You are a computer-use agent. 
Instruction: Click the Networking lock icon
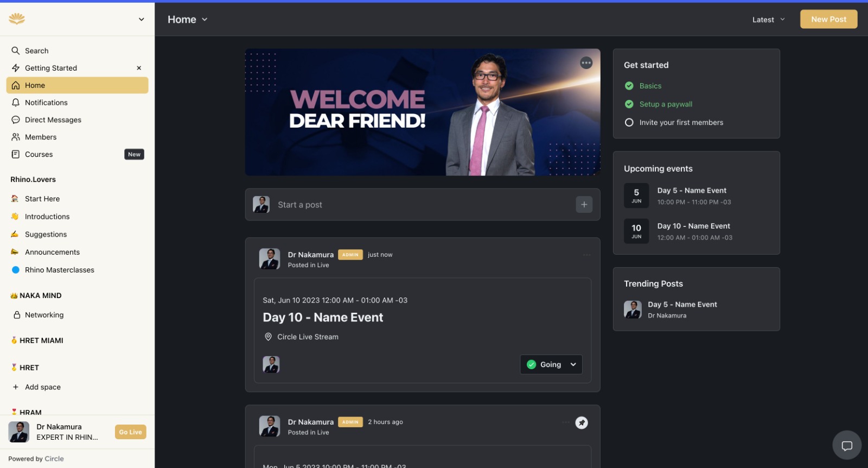(17, 315)
